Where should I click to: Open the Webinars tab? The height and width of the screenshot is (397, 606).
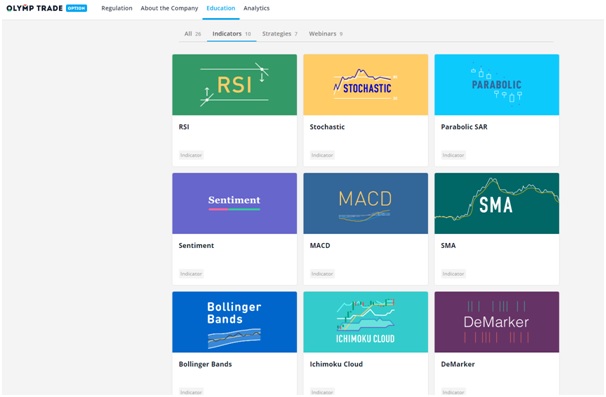[325, 34]
